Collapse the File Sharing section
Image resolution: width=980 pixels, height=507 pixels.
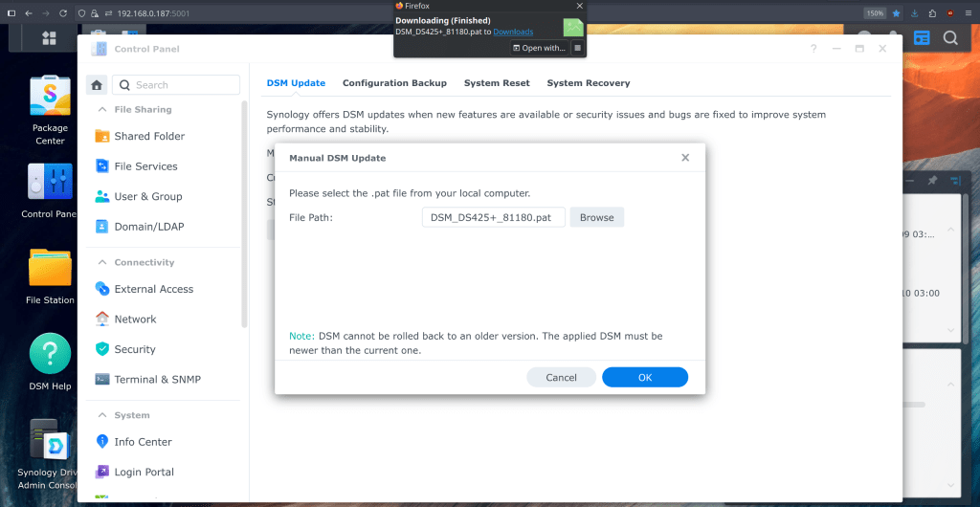pos(102,110)
